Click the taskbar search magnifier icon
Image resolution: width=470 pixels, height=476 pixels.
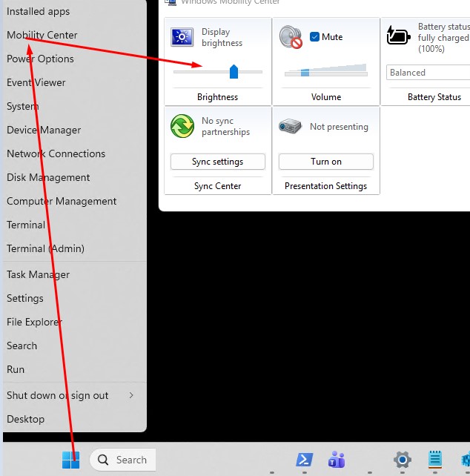(x=103, y=460)
